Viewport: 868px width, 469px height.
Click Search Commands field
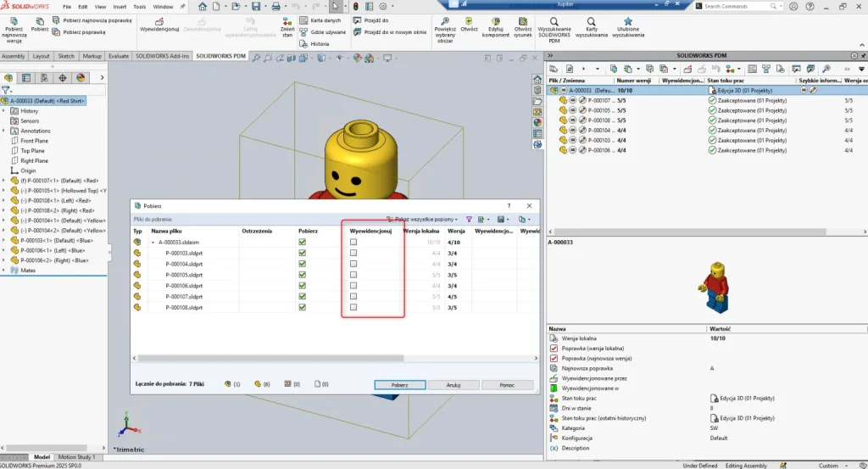click(x=737, y=6)
